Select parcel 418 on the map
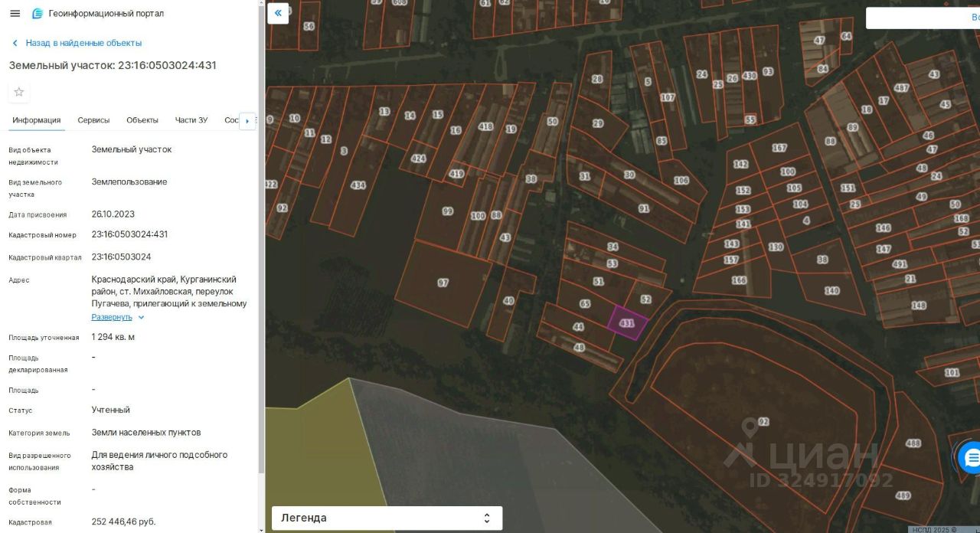Screen dimensions: 980x533 pos(485,126)
